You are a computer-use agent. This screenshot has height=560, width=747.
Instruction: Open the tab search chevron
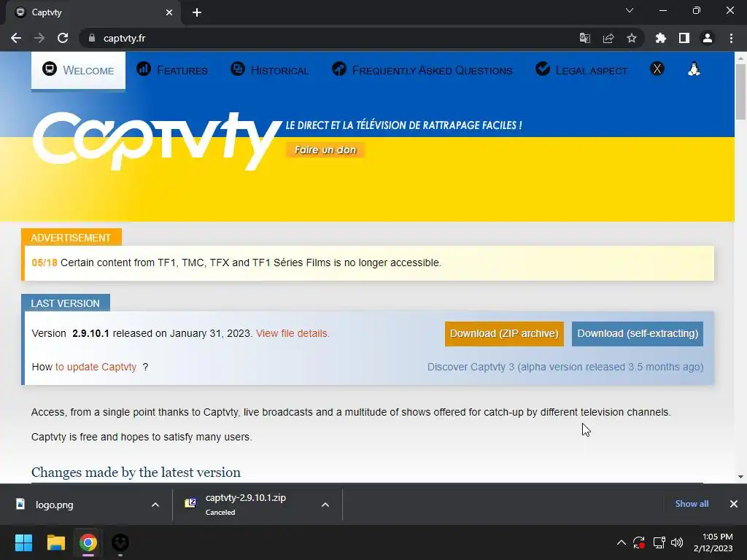(x=630, y=10)
